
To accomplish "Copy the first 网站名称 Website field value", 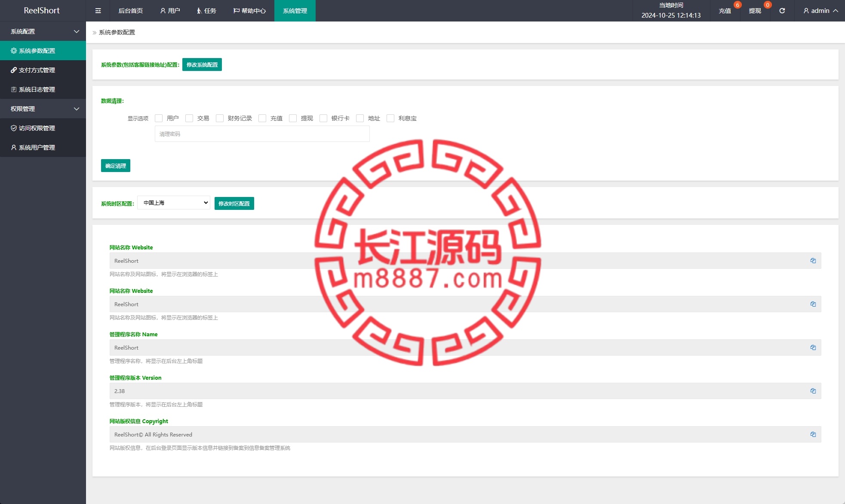I will (x=813, y=261).
